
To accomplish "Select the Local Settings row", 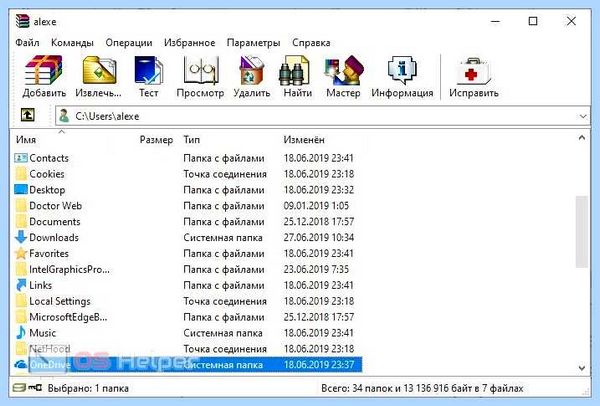I will coord(188,301).
